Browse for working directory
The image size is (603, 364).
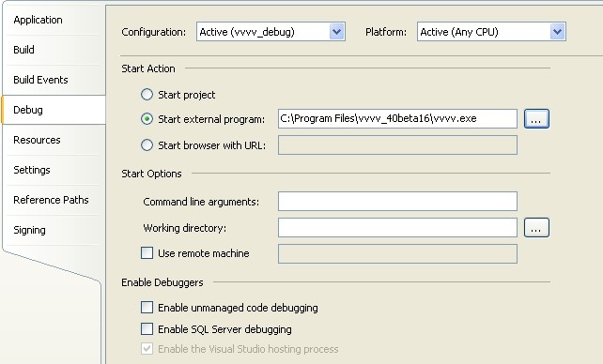(x=536, y=228)
